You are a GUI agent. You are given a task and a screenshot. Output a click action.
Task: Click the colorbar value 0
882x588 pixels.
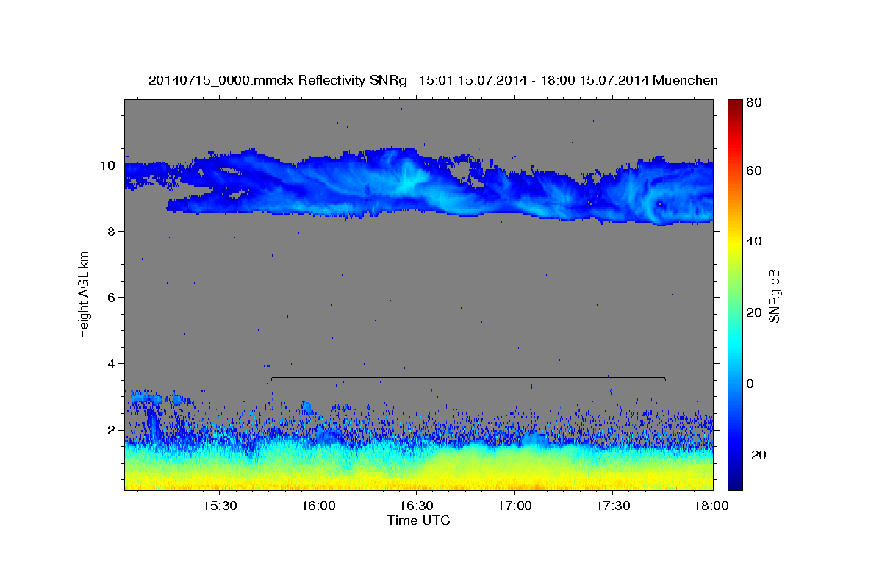(750, 384)
